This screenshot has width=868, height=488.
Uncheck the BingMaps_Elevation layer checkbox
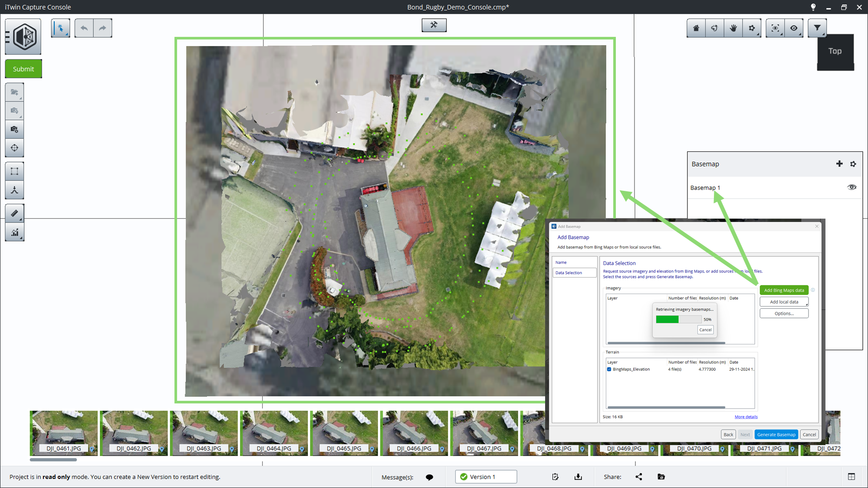pos(609,370)
